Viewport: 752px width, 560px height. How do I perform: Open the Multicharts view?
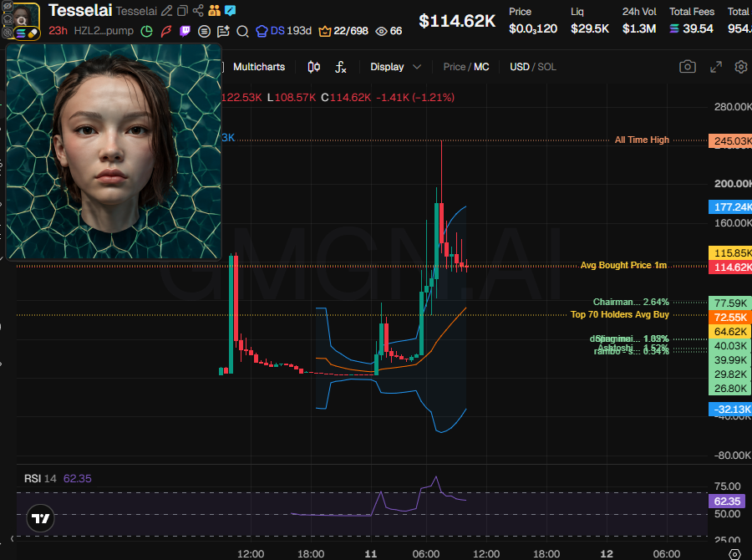tap(259, 67)
